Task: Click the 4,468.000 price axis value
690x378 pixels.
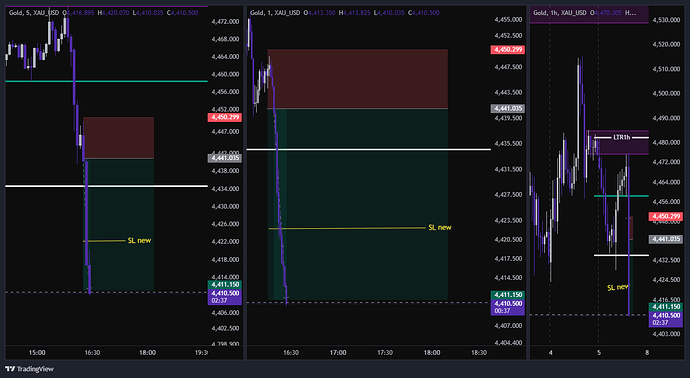Action: pyautogui.click(x=225, y=39)
